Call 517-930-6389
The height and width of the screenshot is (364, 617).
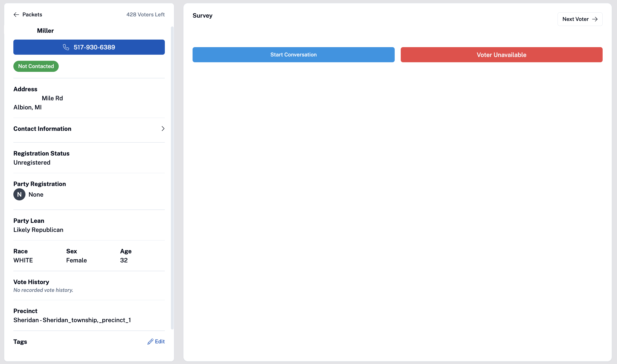(x=89, y=47)
